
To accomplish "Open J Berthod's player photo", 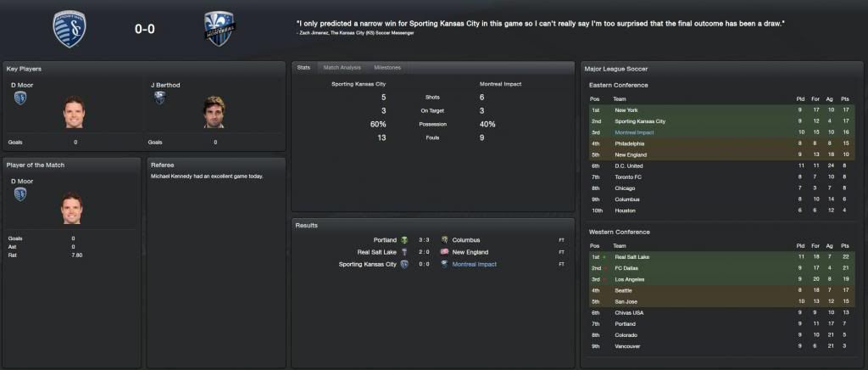I will (214, 112).
